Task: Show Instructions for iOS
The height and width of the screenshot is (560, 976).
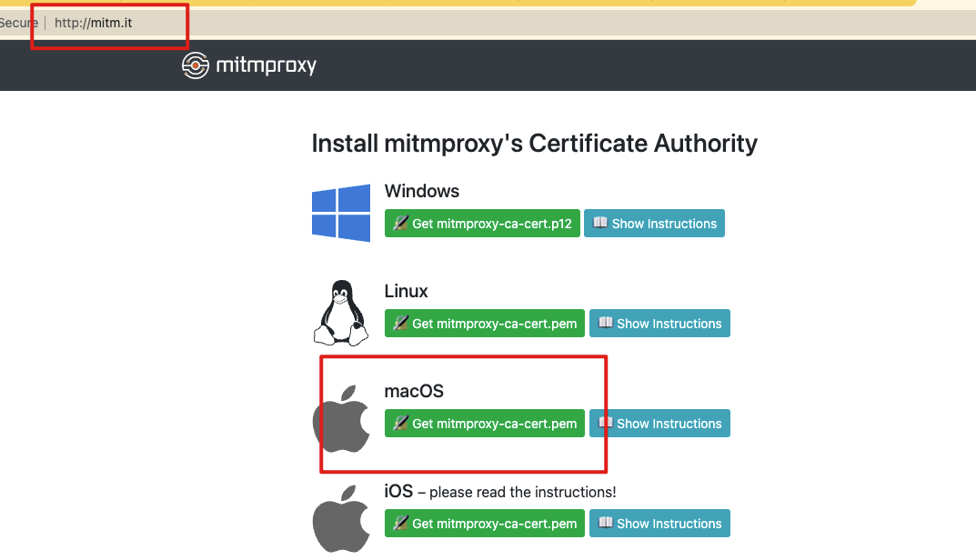Action: [659, 524]
